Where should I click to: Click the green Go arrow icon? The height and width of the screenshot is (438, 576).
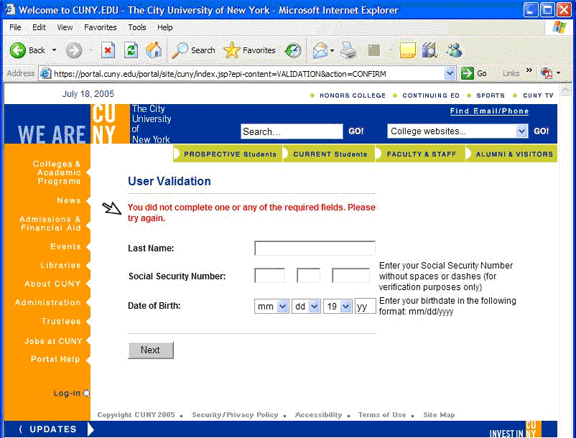(467, 73)
